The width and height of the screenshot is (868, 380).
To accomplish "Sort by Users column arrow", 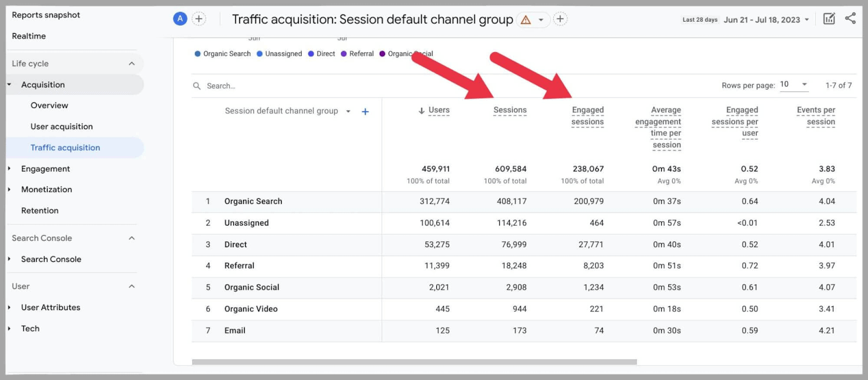I will click(422, 111).
